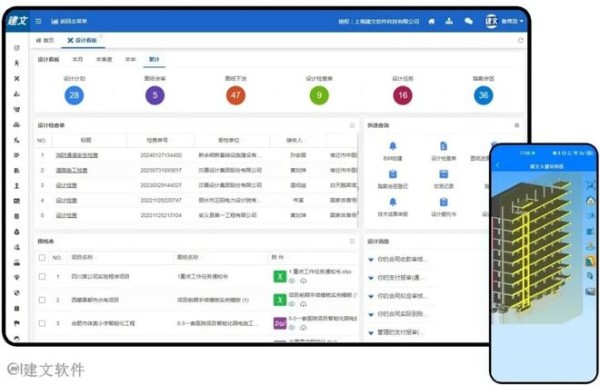Tap the back arrow on the phone screen
Viewport: 600px width, 385px height.
(x=498, y=165)
